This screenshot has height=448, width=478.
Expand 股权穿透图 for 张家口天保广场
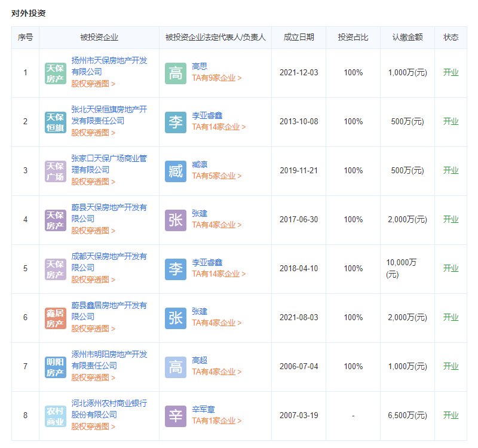click(x=93, y=182)
